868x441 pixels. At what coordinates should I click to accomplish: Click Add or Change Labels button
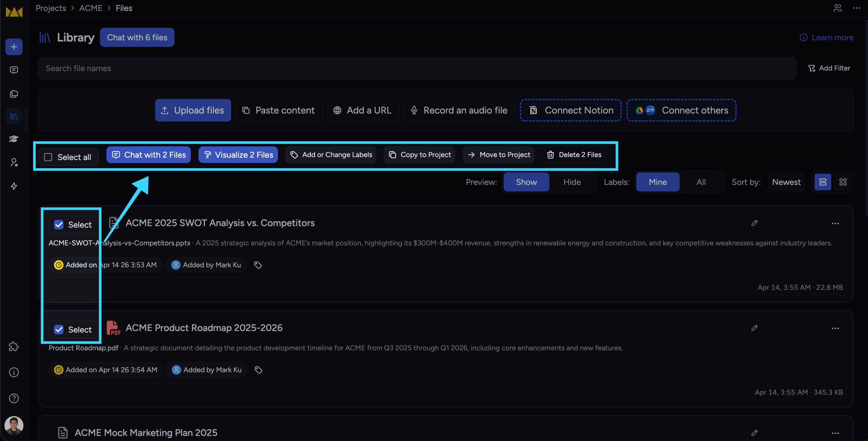(330, 155)
